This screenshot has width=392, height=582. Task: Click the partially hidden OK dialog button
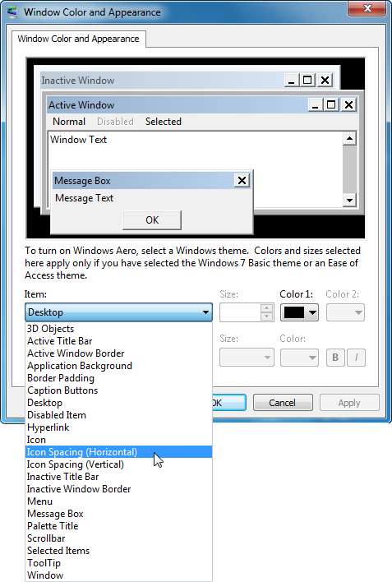click(229, 403)
